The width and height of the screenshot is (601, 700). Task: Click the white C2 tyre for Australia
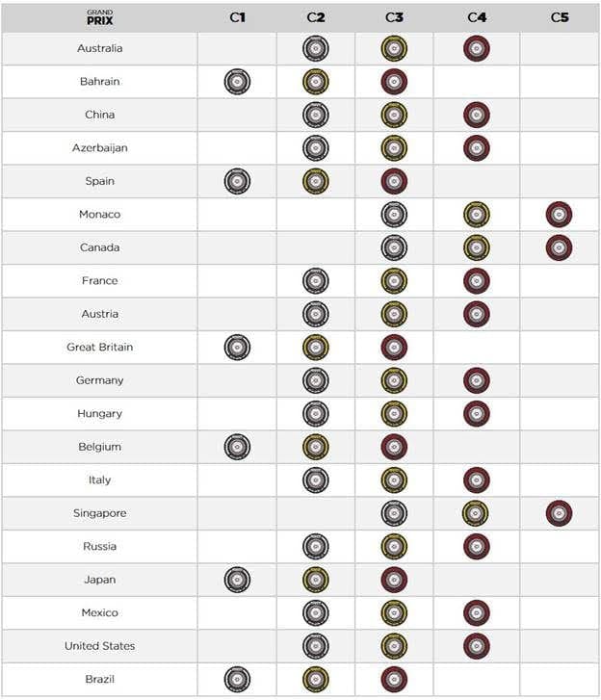pos(316,49)
